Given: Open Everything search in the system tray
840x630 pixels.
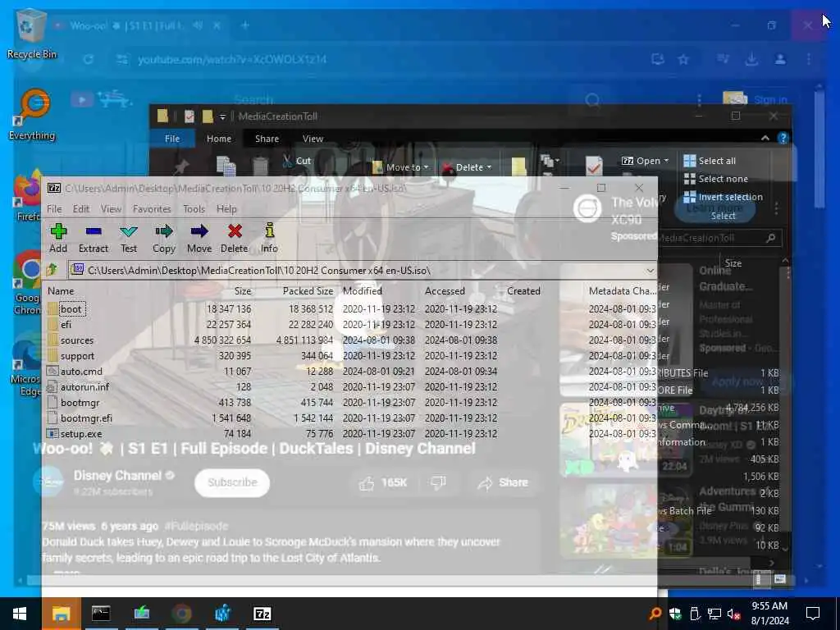Looking at the screenshot, I should click(x=655, y=614).
